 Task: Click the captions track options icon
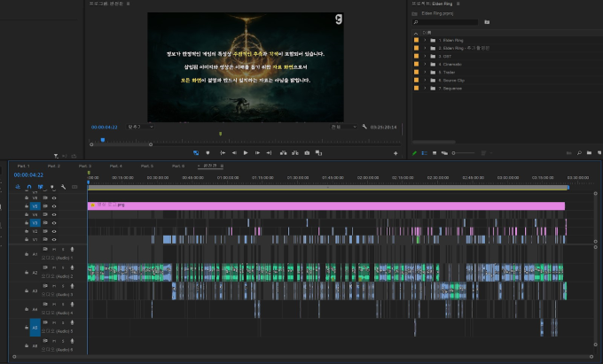pyautogui.click(x=74, y=187)
